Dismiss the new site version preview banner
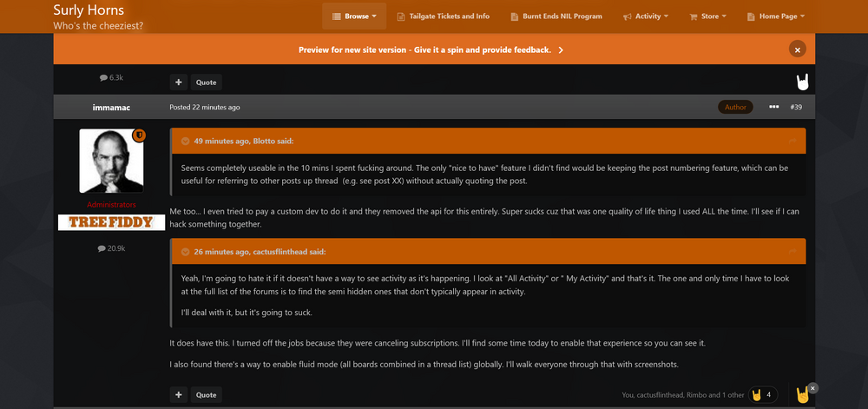 click(x=797, y=50)
